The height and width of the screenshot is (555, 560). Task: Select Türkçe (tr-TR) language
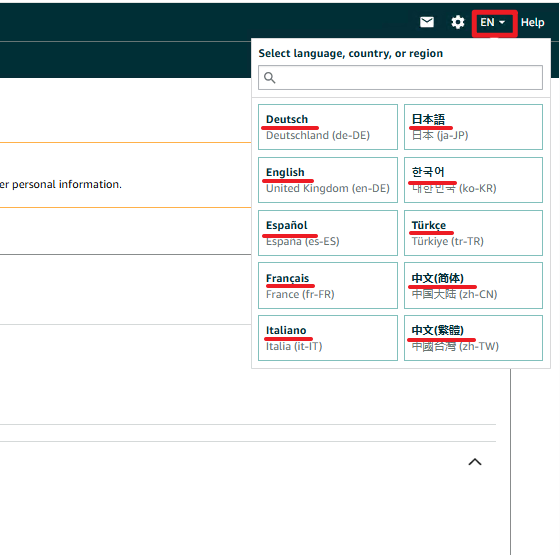pyautogui.click(x=473, y=233)
